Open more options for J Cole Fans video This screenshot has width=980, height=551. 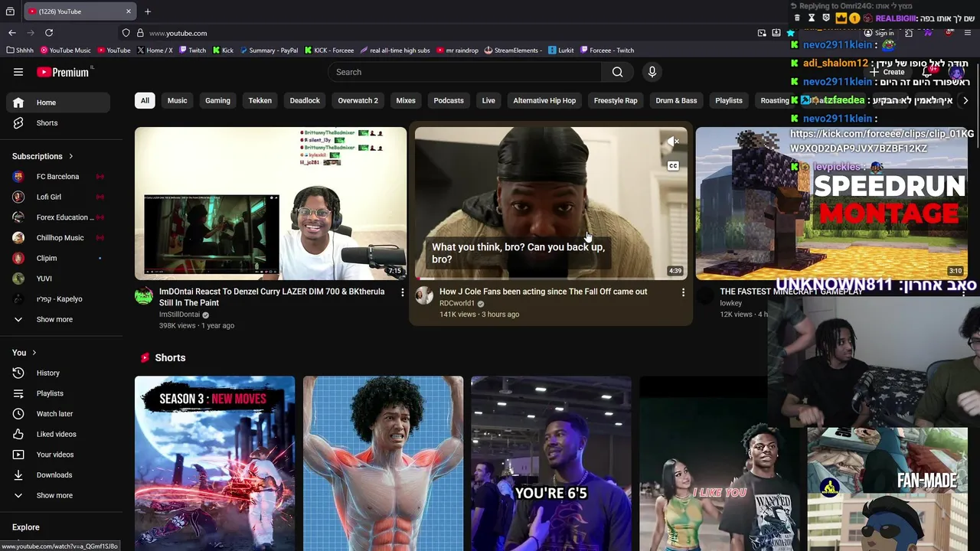pos(683,292)
